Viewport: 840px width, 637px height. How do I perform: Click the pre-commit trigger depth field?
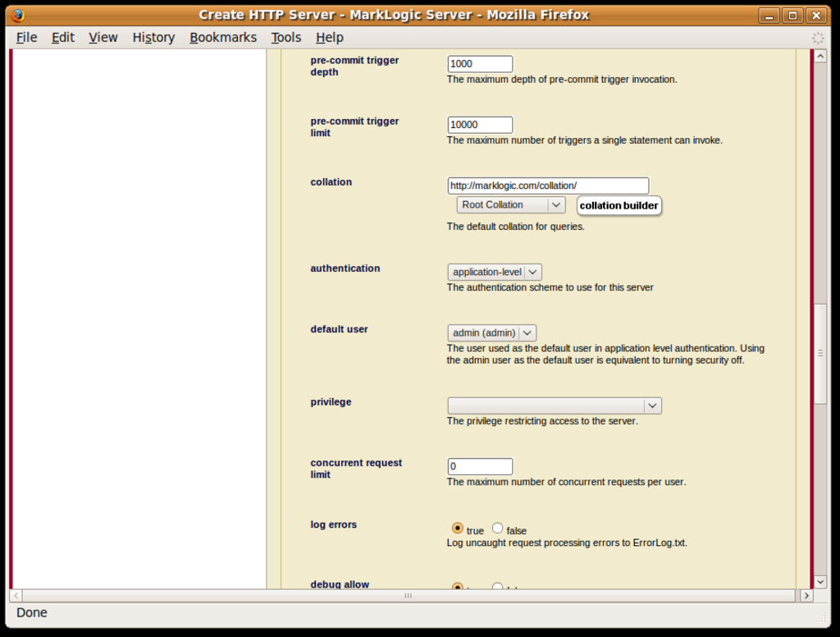tap(480, 64)
